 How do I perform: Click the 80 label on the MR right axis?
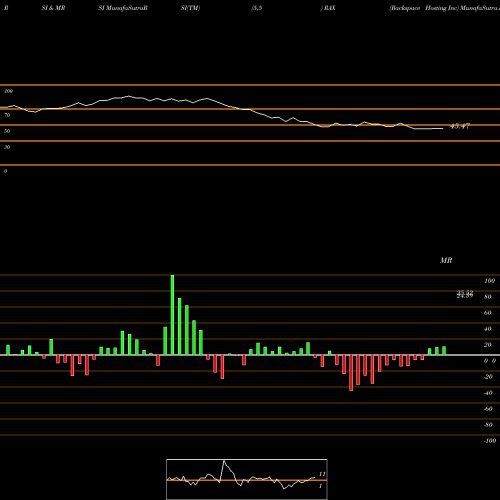[488, 297]
